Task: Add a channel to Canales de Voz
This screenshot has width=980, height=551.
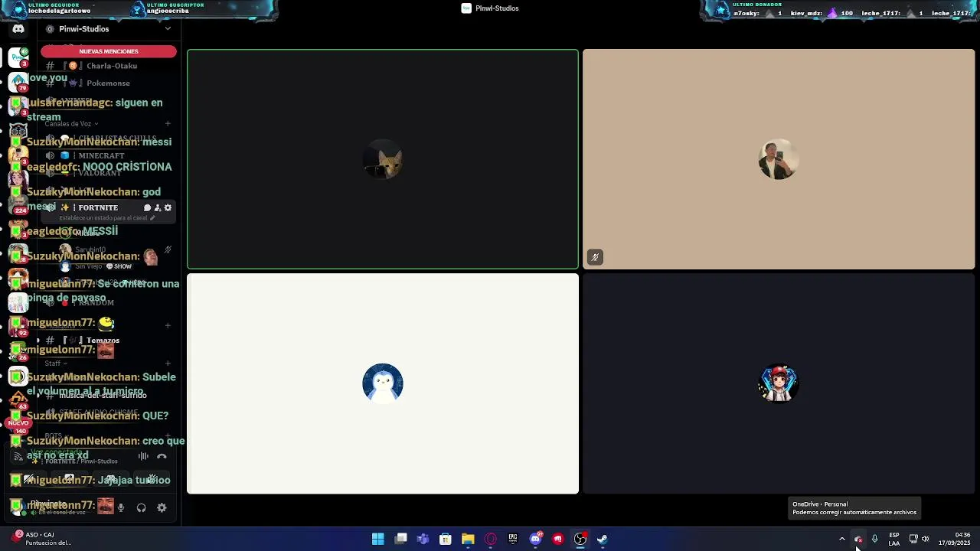Action: (x=168, y=123)
